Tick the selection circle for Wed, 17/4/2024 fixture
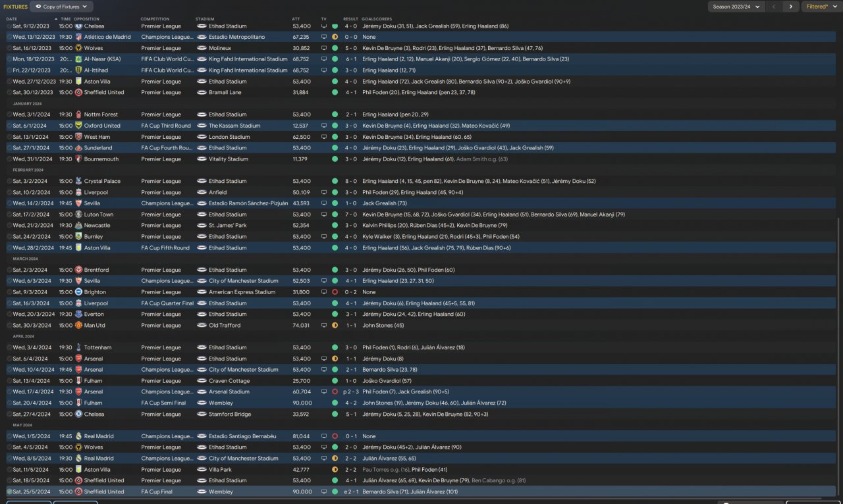Viewport: 843px width, 504px height. [x=9, y=392]
